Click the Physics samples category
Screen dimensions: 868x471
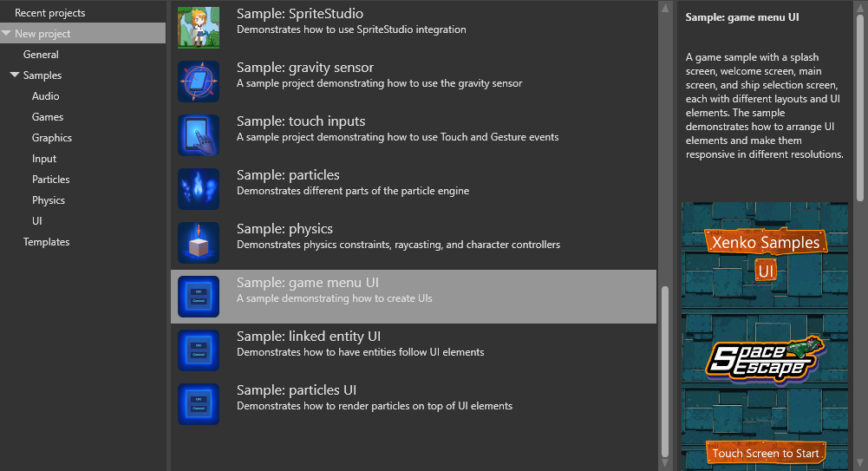pos(49,200)
